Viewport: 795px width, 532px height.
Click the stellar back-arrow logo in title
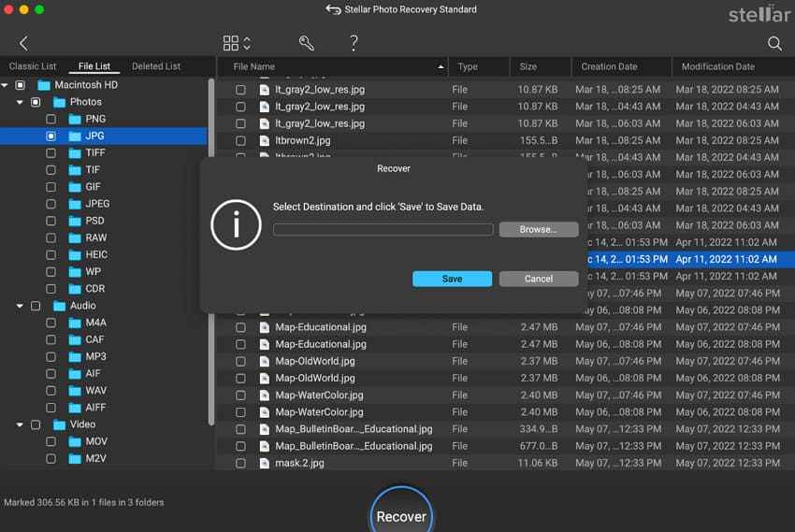click(333, 9)
